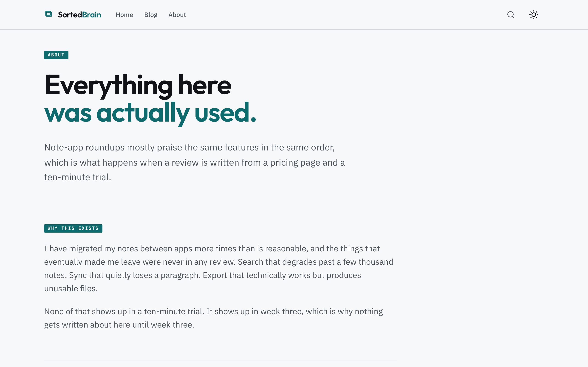
Task: Click the SortedBrain teal logo icon
Action: 48,14
